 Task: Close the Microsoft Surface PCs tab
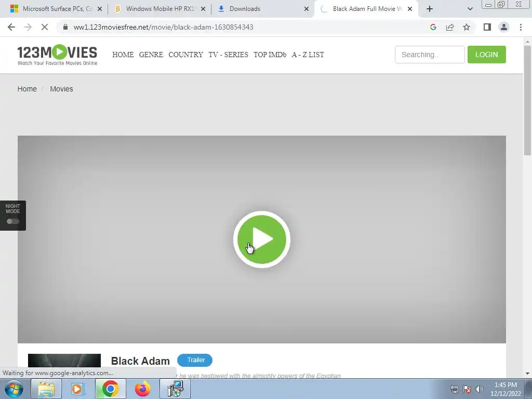pyautogui.click(x=100, y=9)
